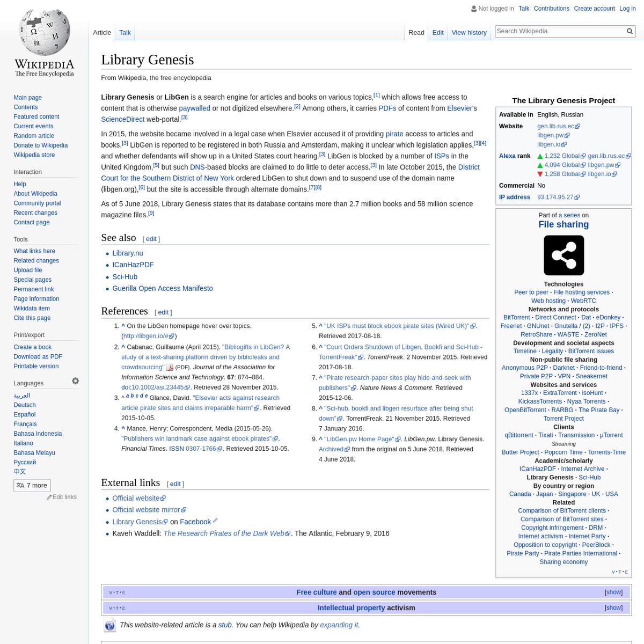The height and width of the screenshot is (644, 644).
Task: Click the Printable version link
Action: (36, 367)
